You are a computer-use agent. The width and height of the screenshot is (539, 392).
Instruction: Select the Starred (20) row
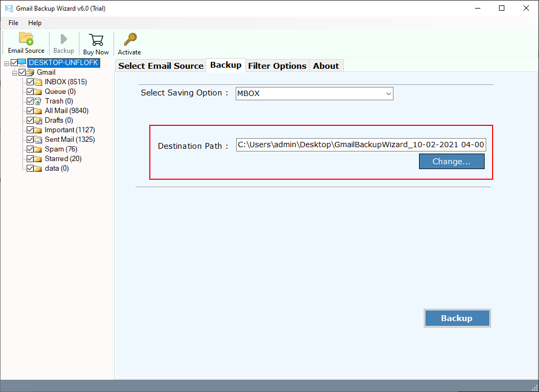pyautogui.click(x=63, y=159)
